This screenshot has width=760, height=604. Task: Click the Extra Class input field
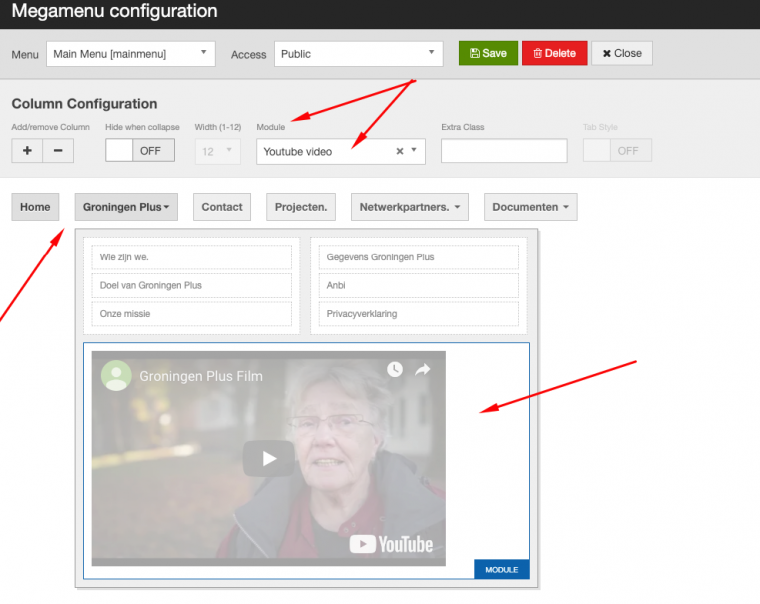click(x=504, y=151)
